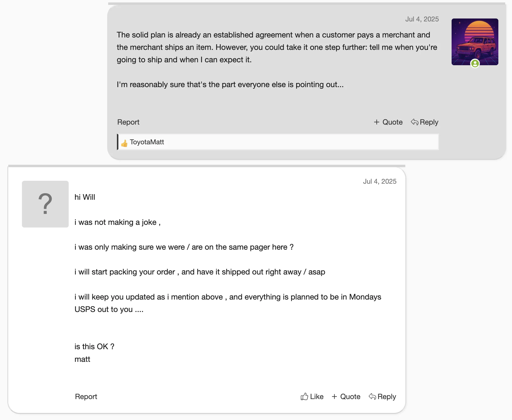Click the 'I'm reasonably sure' sentence in the first post
Viewport: 512px width, 420px height.
[230, 84]
